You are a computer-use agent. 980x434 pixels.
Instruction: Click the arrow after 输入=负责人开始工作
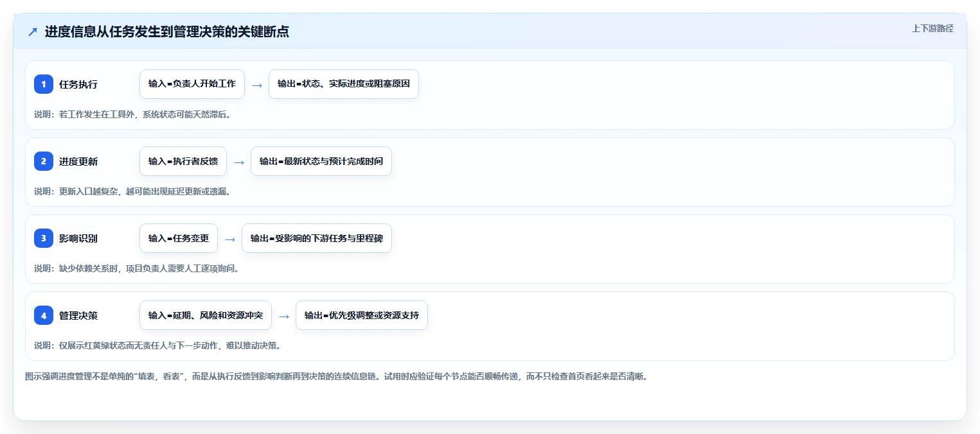coord(257,85)
